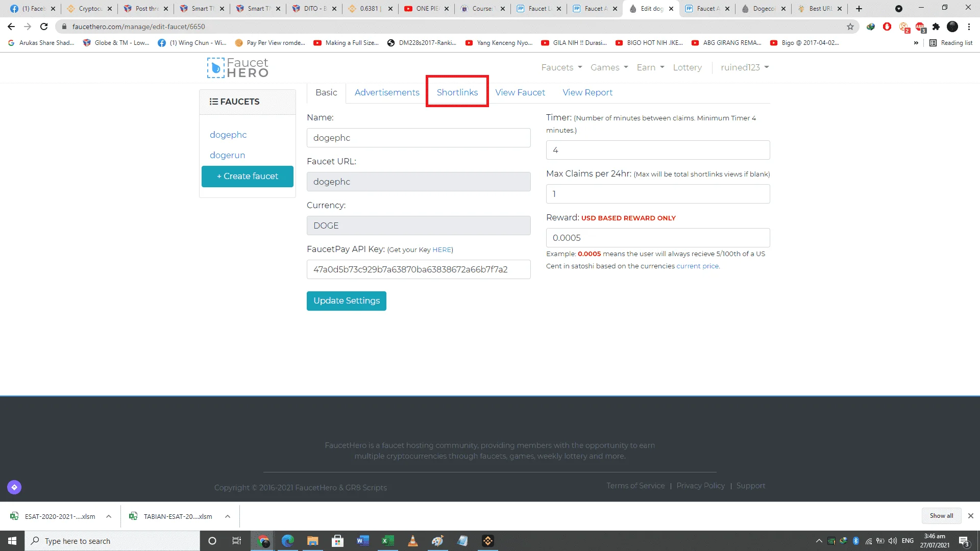This screenshot has height=551, width=980.
Task: Open Chrome tab search dropdown
Action: pos(899,9)
